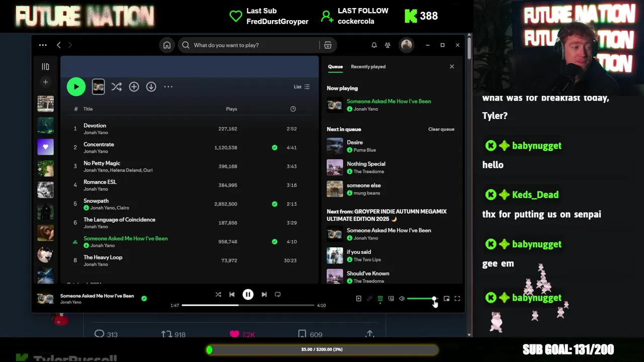
Task: Click the Browse icon in search bar
Action: point(328,45)
